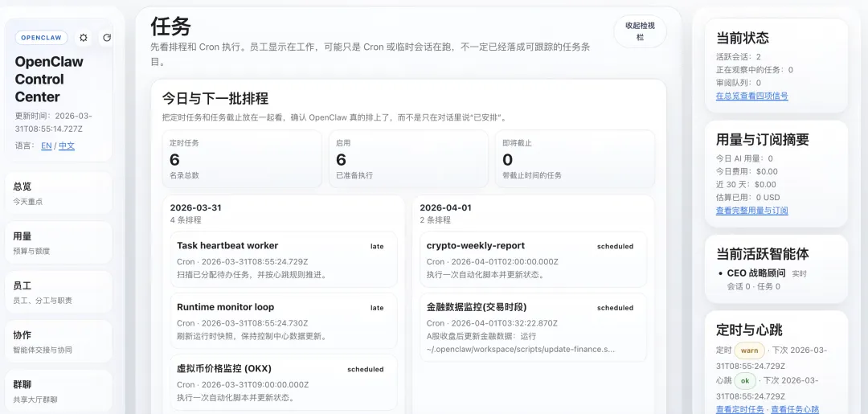Click scheduled badge on 金融数据监控(交易时段)
868x414 pixels.
[x=615, y=308]
